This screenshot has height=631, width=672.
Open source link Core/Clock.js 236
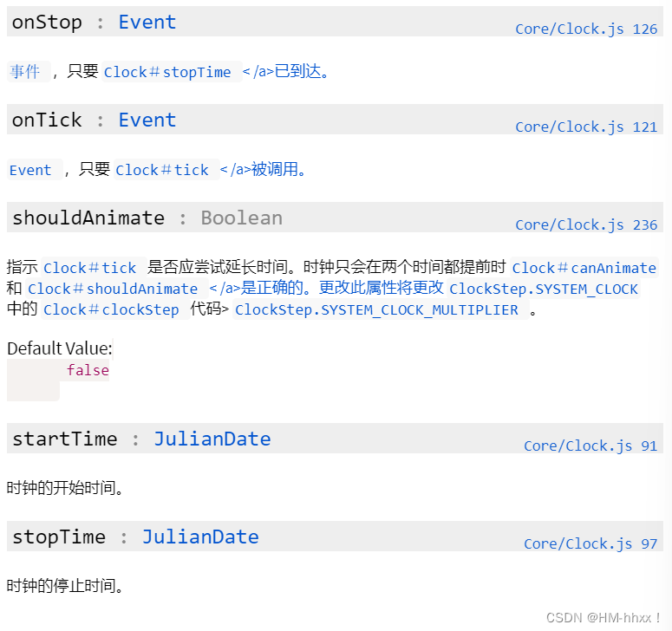coord(586,224)
